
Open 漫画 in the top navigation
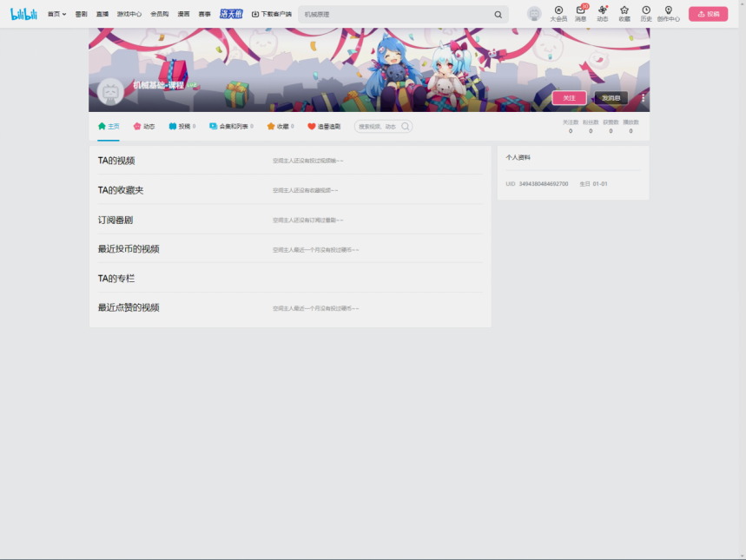(183, 14)
